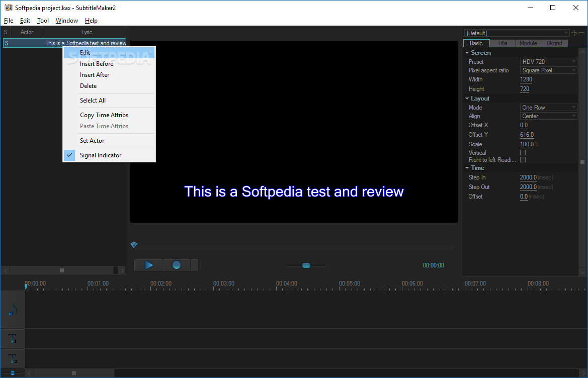
Task: Collapse the Layout section
Action: tap(467, 99)
